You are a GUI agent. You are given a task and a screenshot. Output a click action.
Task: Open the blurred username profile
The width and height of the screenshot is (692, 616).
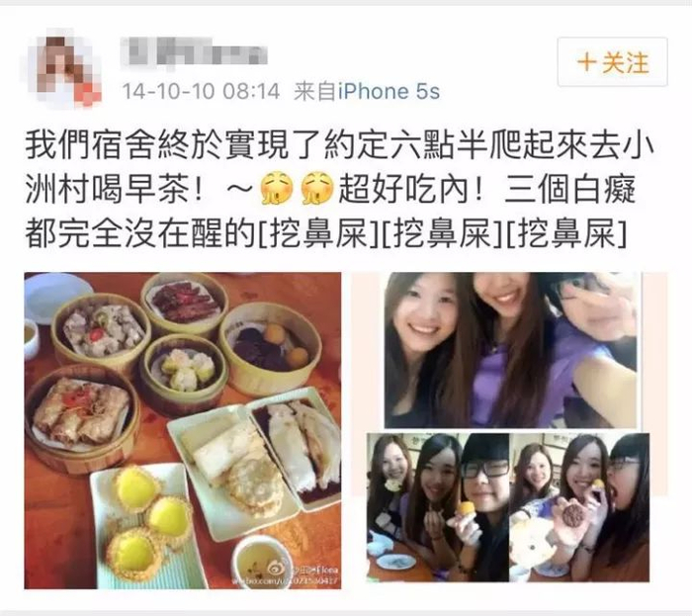click(194, 53)
